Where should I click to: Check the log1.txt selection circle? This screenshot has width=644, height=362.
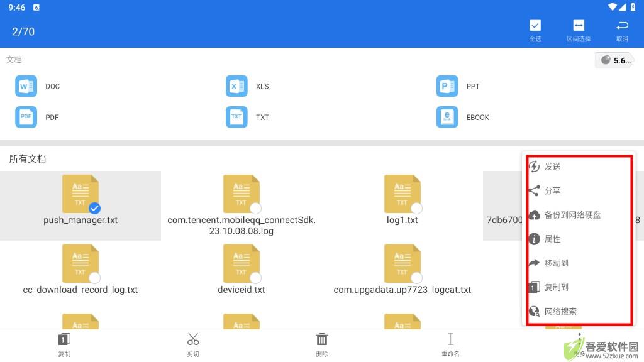coord(416,209)
